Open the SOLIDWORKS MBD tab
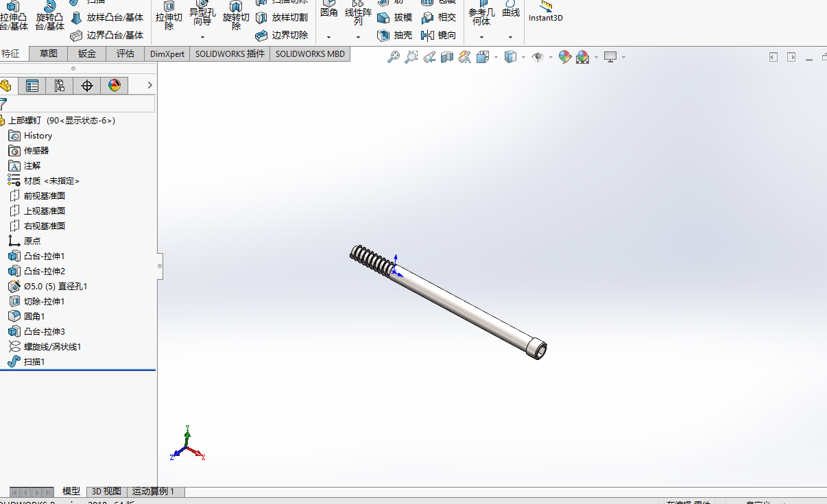 [310, 53]
